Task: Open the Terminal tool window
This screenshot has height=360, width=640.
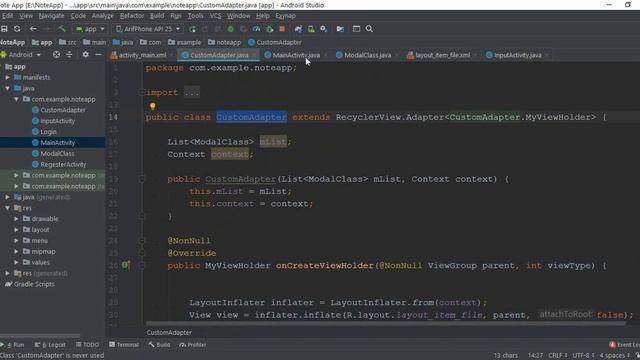Action: (124, 345)
